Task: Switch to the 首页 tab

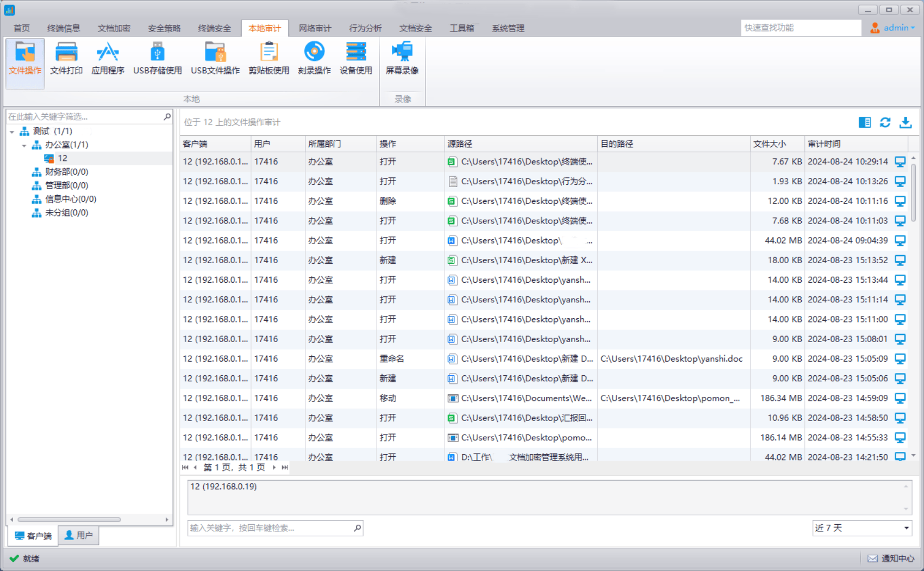Action: pos(22,28)
